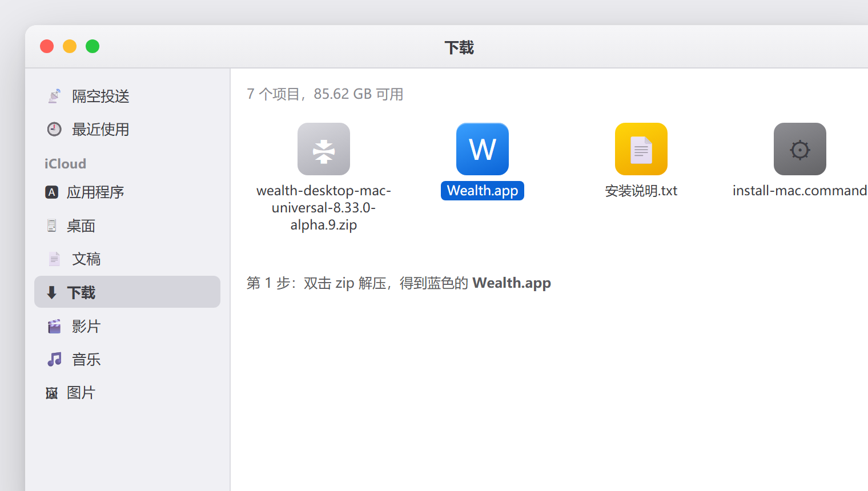Minimize the window with yellow button
Screen dimensions: 868x491
(70, 46)
